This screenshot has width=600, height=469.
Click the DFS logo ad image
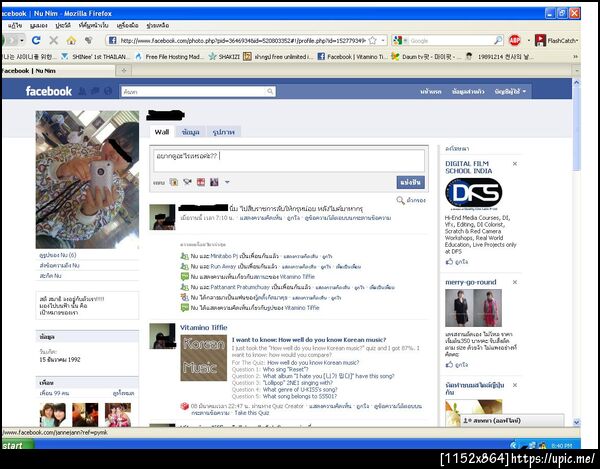474,194
